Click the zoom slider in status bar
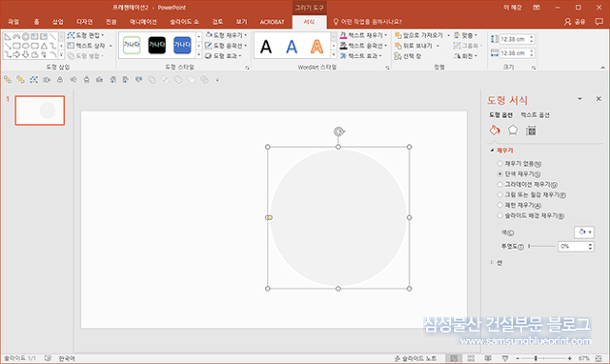610x364 pixels. [543, 358]
